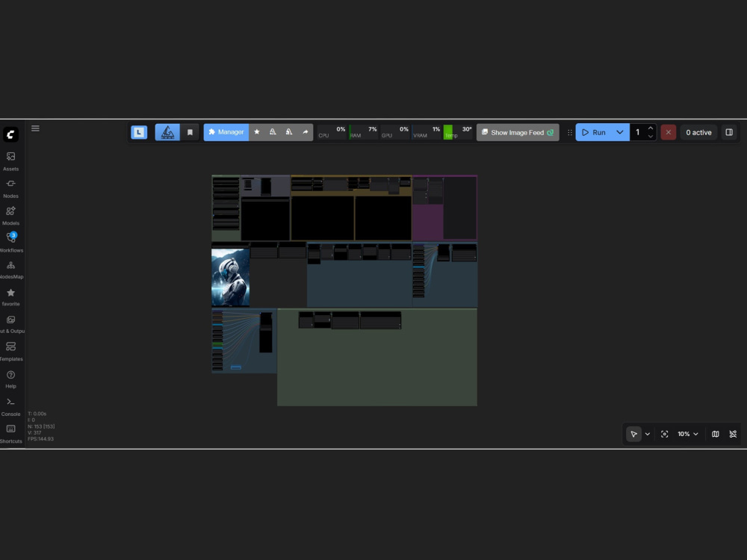Open the Assets sidebar panel
Screen dimensions: 747x560
coord(10,161)
